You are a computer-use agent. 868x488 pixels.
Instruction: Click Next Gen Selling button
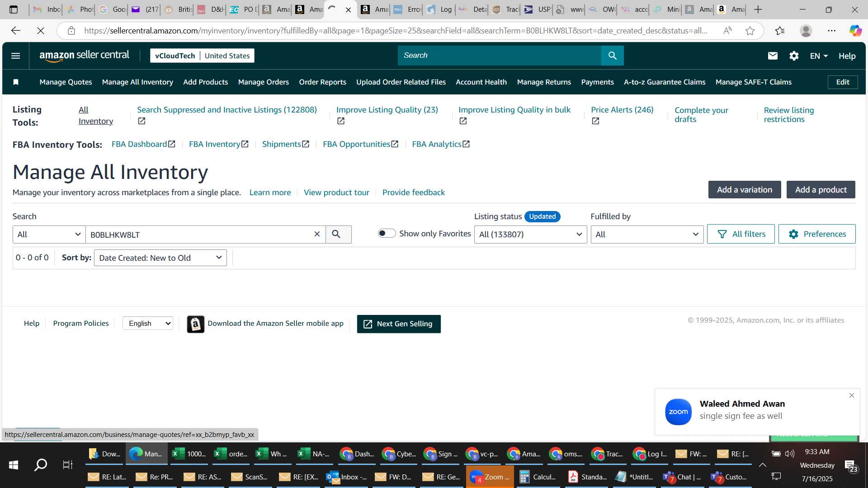[399, 324]
